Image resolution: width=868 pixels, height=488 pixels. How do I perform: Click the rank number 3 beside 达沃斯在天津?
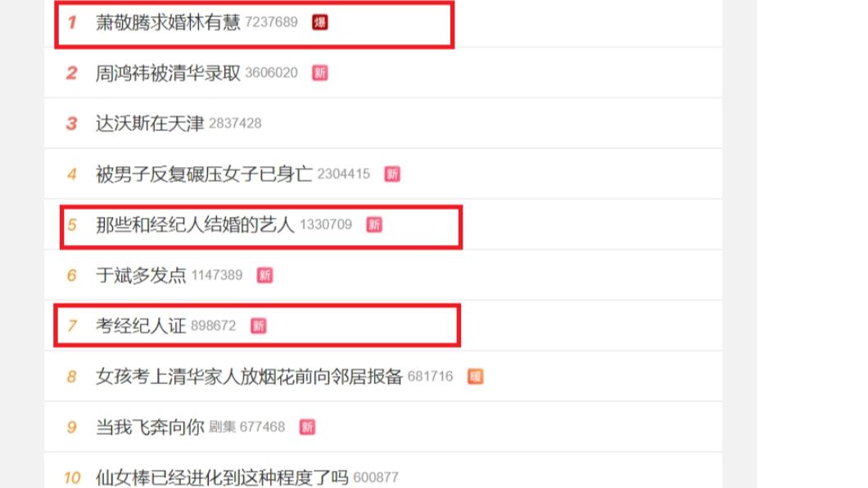point(71,124)
